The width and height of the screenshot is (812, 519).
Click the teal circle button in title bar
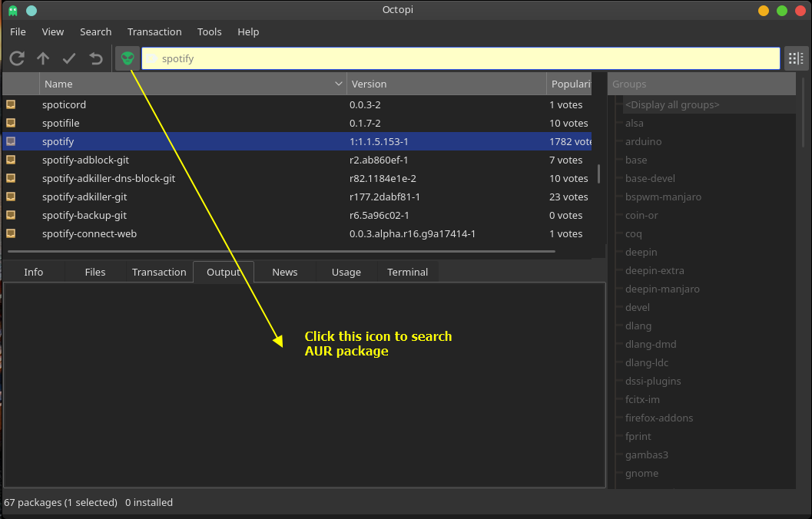coord(31,11)
